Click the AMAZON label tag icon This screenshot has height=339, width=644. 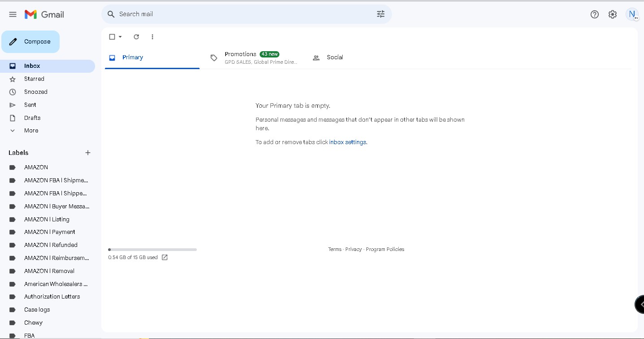(13, 167)
